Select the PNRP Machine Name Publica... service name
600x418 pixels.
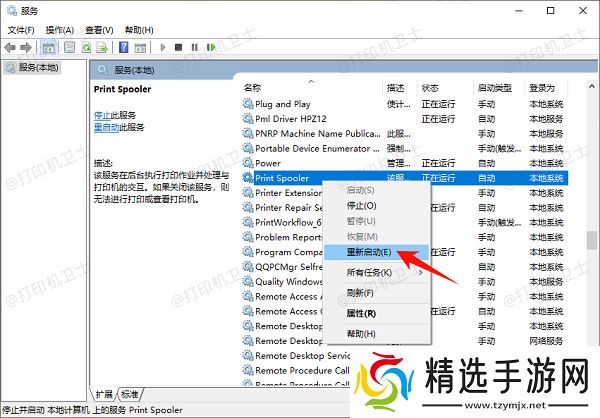(318, 134)
